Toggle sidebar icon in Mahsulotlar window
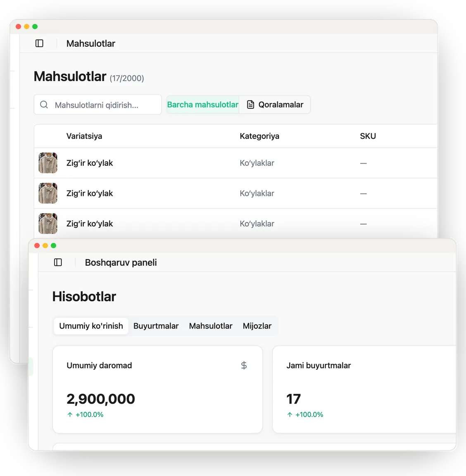 pos(40,43)
